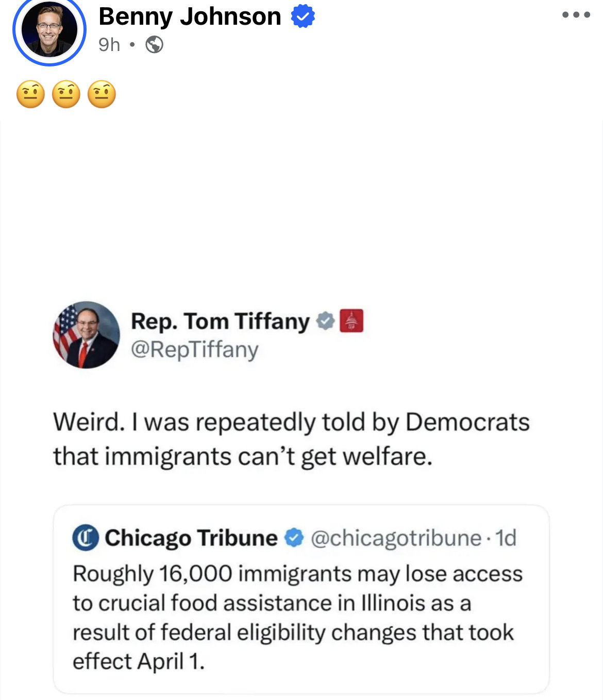Tap the blue verified badge beside Benny Johnson
Image resolution: width=603 pixels, height=700 pixels.
click(303, 16)
